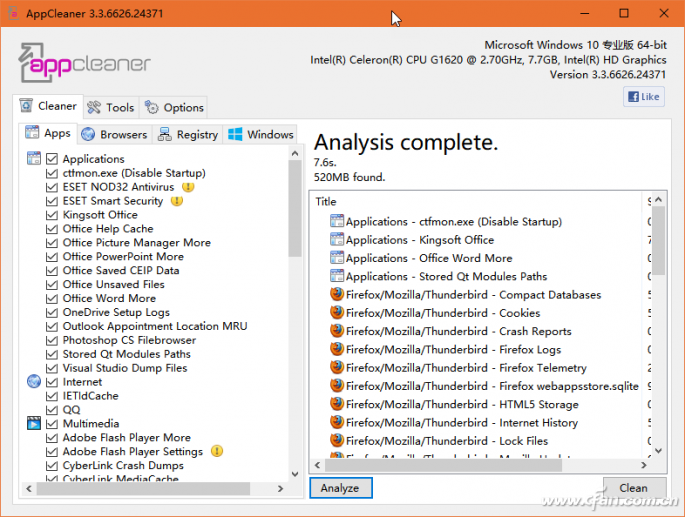Image resolution: width=685 pixels, height=517 pixels.
Task: Switch to the Browsers sub-tab
Action: (114, 135)
